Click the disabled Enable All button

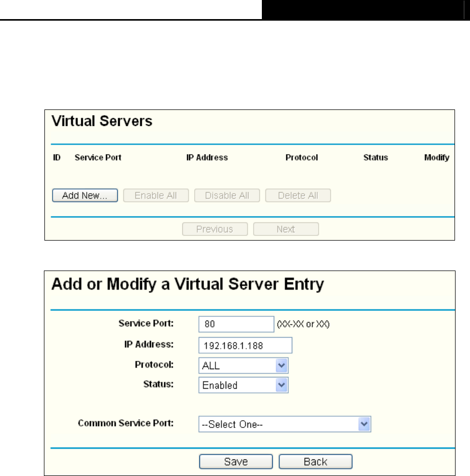point(156,196)
